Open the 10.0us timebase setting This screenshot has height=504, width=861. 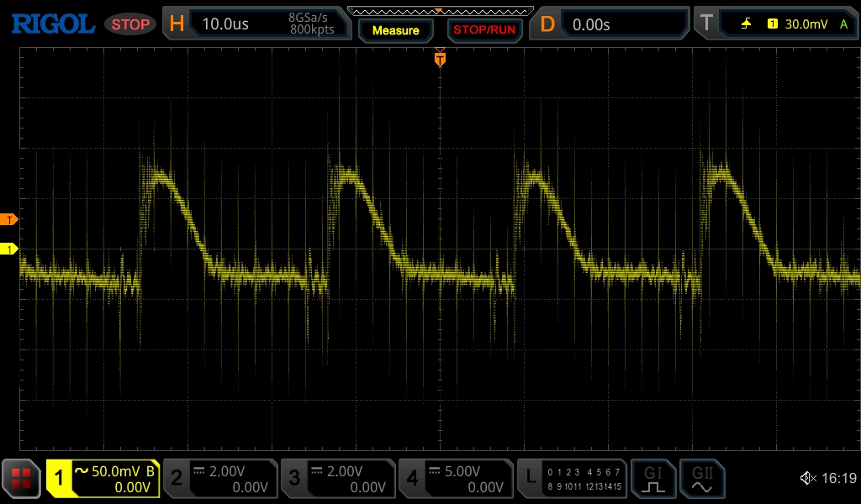tap(225, 24)
